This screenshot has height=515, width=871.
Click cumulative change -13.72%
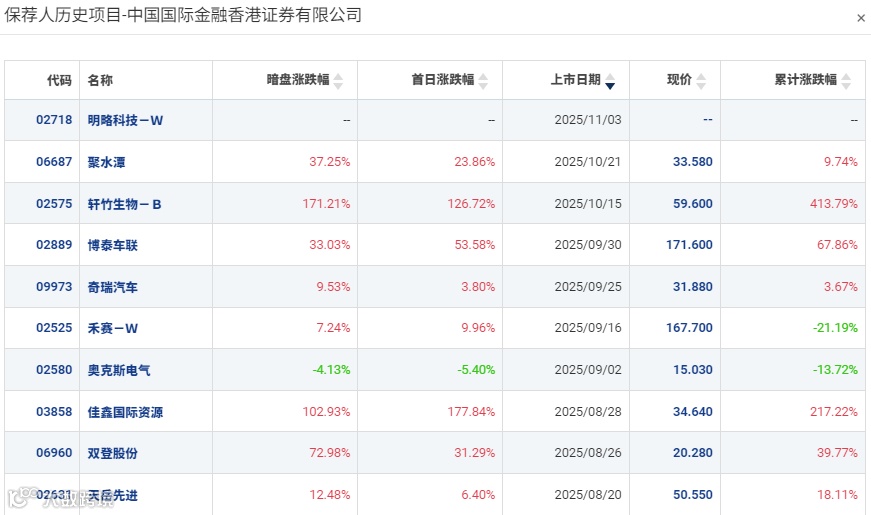[835, 369]
